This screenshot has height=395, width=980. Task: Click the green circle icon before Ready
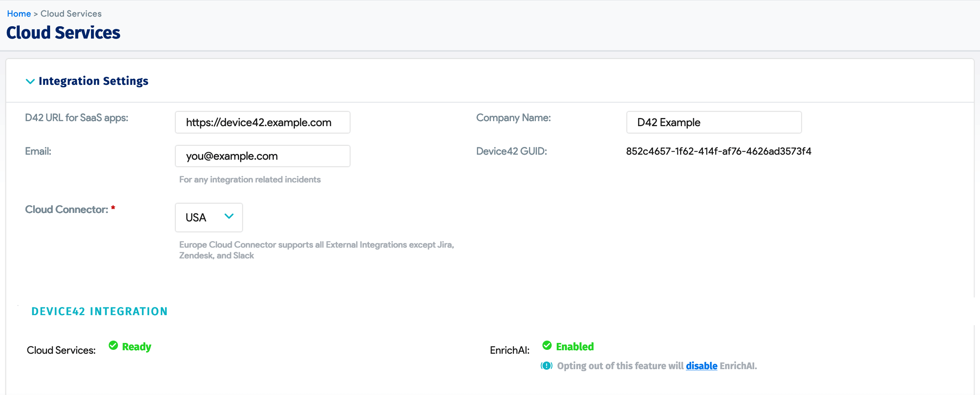[113, 346]
